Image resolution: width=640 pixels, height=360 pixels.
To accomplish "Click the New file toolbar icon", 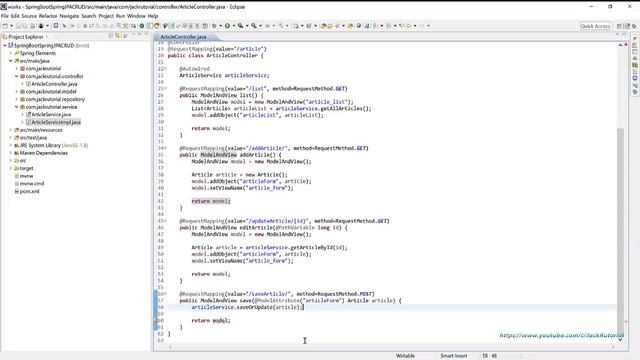I will pyautogui.click(x=5, y=26).
